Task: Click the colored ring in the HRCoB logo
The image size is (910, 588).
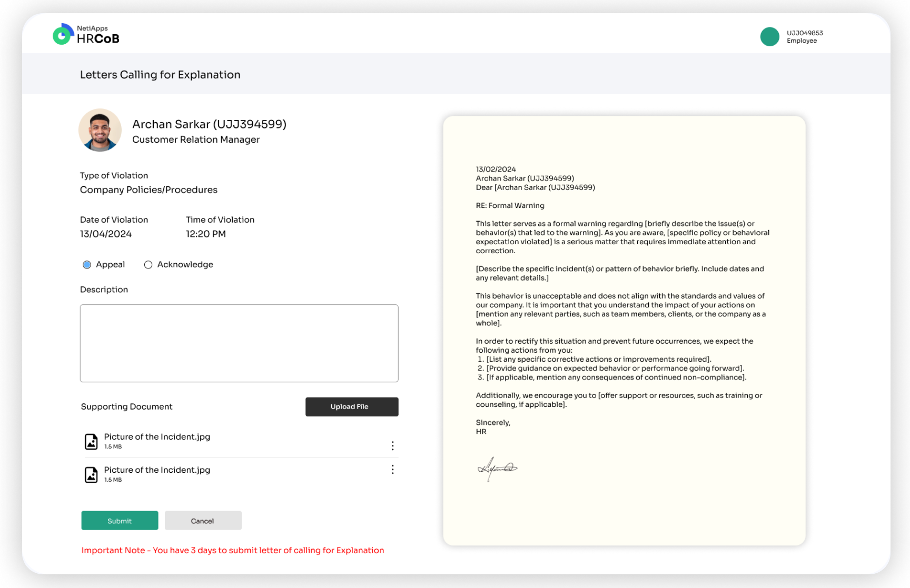Action: tap(61, 33)
